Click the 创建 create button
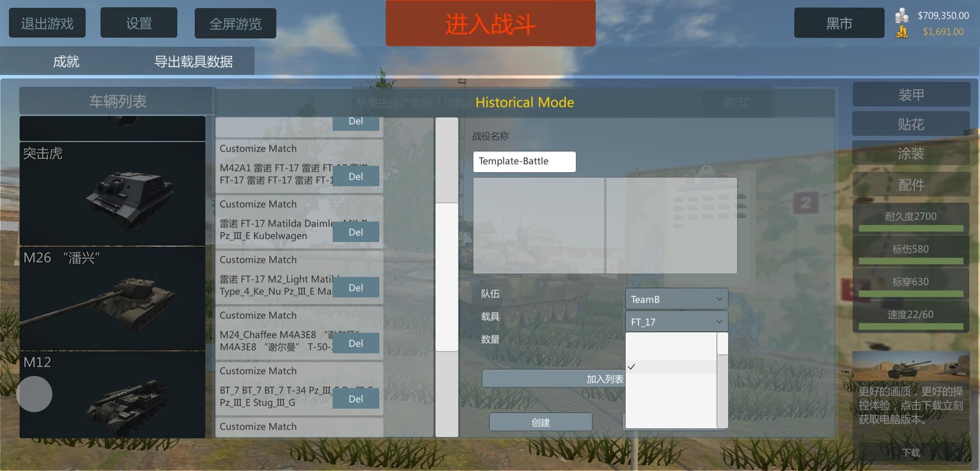This screenshot has height=471, width=980. click(x=541, y=422)
